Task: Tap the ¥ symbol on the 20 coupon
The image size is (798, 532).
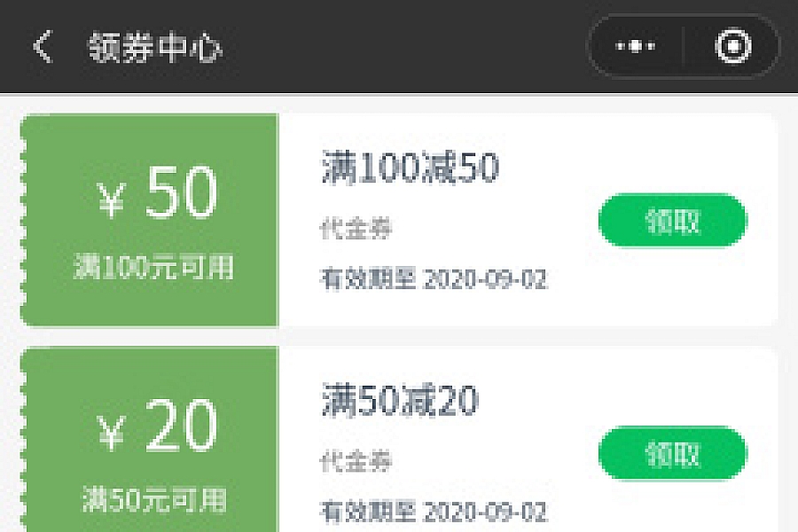Action: pos(111,433)
